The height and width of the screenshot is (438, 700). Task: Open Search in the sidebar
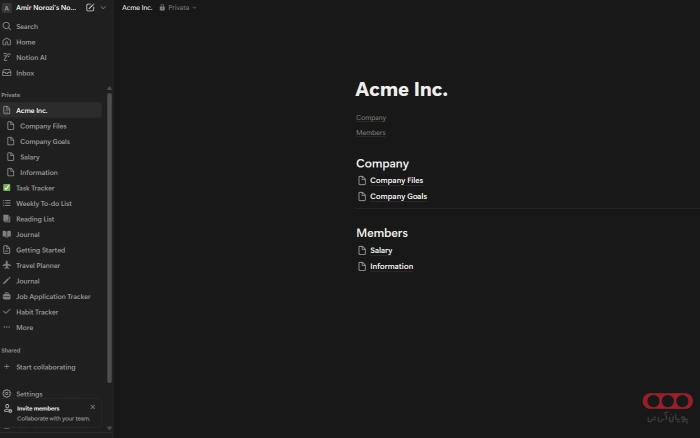click(x=26, y=26)
